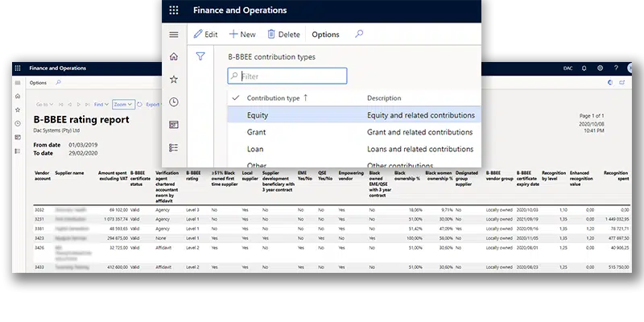Open the Modules list icon in the front window sidebar
Viewport: 644px width, 322px height.
pos(174,147)
